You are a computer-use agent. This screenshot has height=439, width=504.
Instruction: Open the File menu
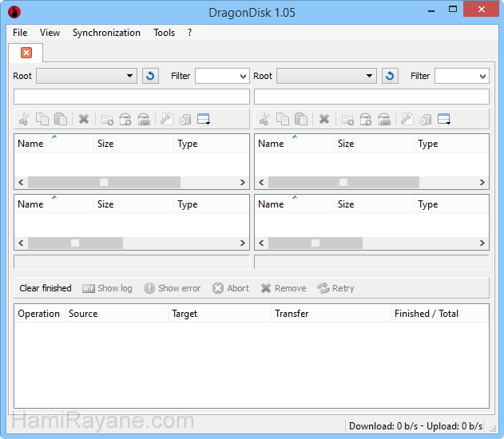coord(20,33)
